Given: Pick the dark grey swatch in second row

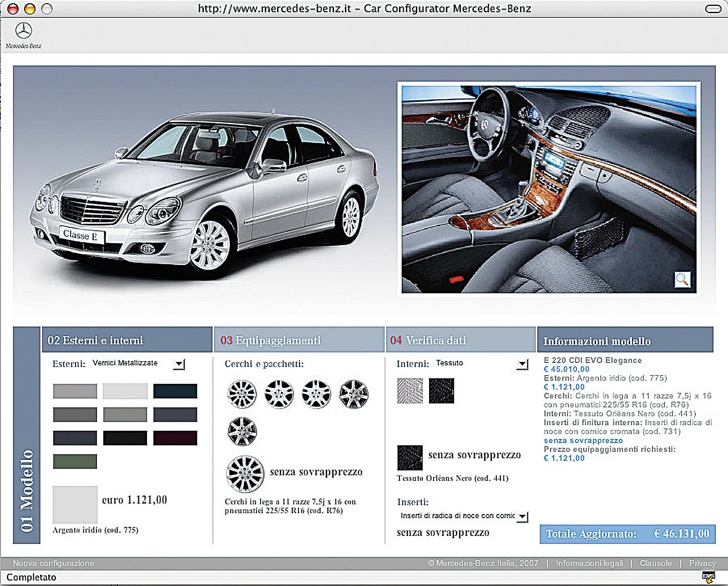Looking at the screenshot, I should [x=75, y=415].
